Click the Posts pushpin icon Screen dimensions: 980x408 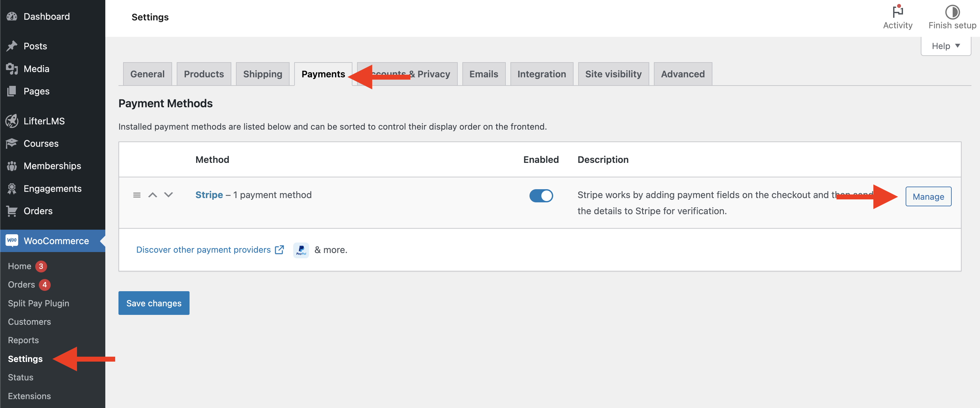(x=12, y=46)
